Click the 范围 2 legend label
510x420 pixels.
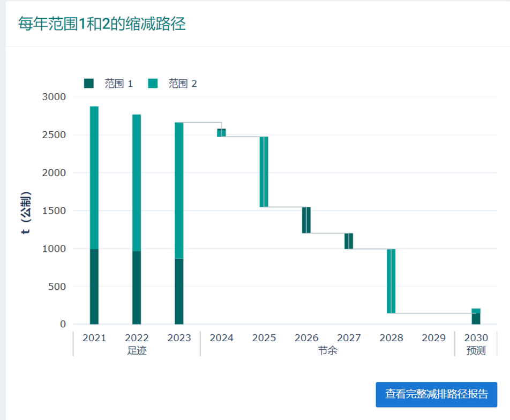tap(183, 84)
